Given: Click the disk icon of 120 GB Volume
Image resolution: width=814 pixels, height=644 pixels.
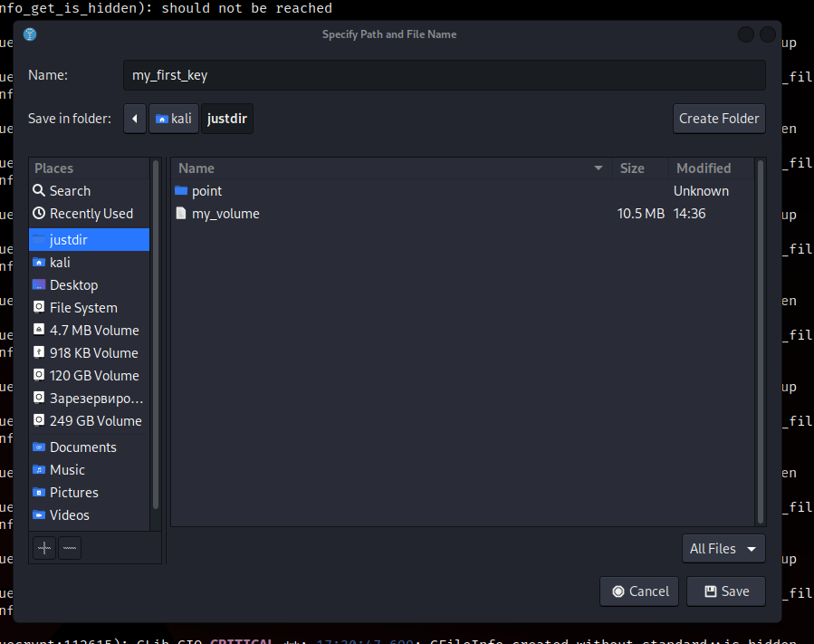Looking at the screenshot, I should [x=39, y=375].
